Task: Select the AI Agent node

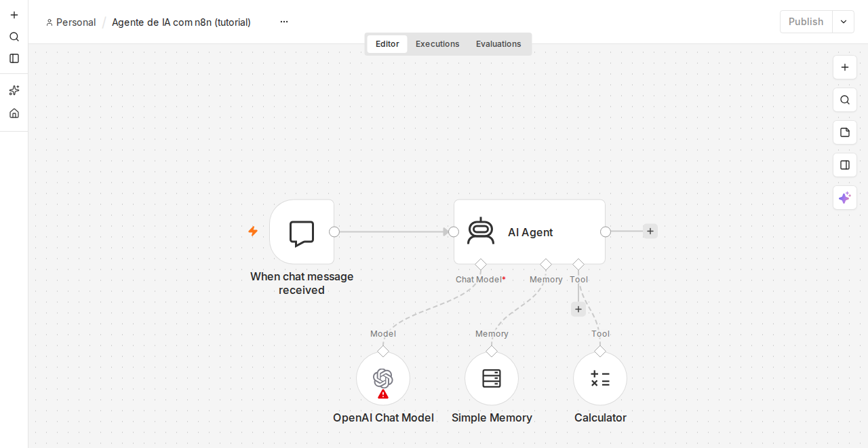Action: point(530,231)
